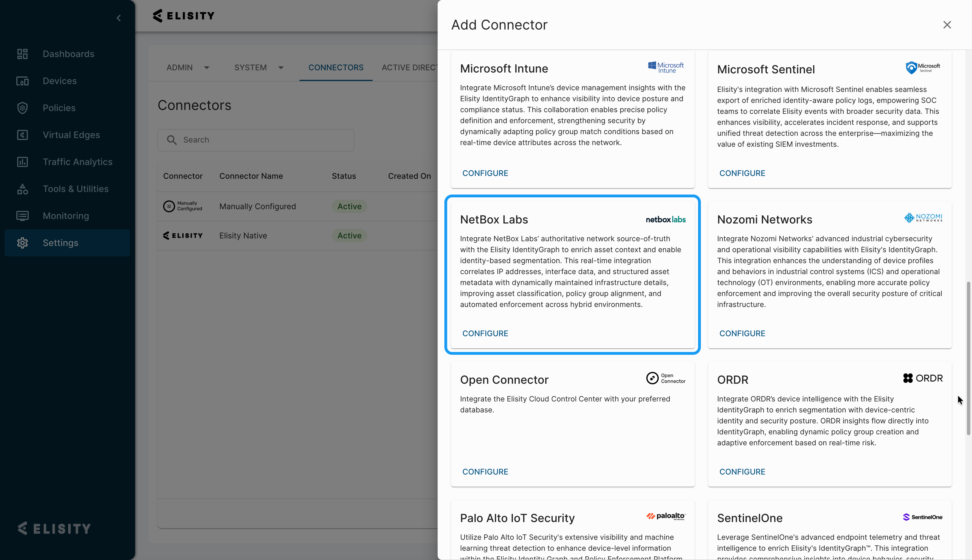Switch to the Active Directory tab
Image resolution: width=972 pixels, height=560 pixels.
[x=409, y=68]
